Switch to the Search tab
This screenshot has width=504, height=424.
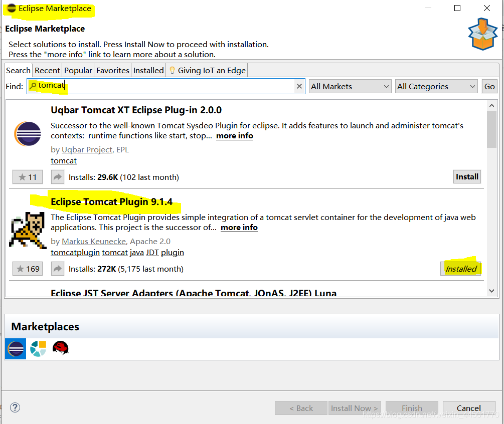[19, 70]
